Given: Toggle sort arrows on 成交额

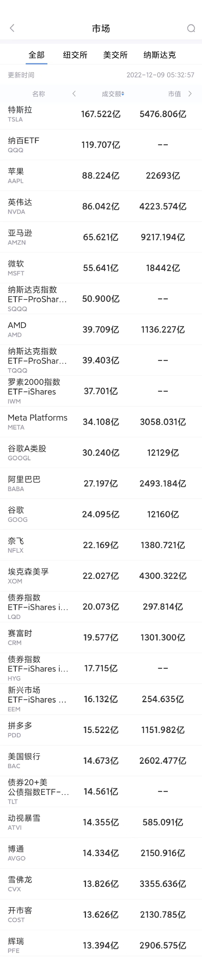Looking at the screenshot, I should click(x=123, y=94).
